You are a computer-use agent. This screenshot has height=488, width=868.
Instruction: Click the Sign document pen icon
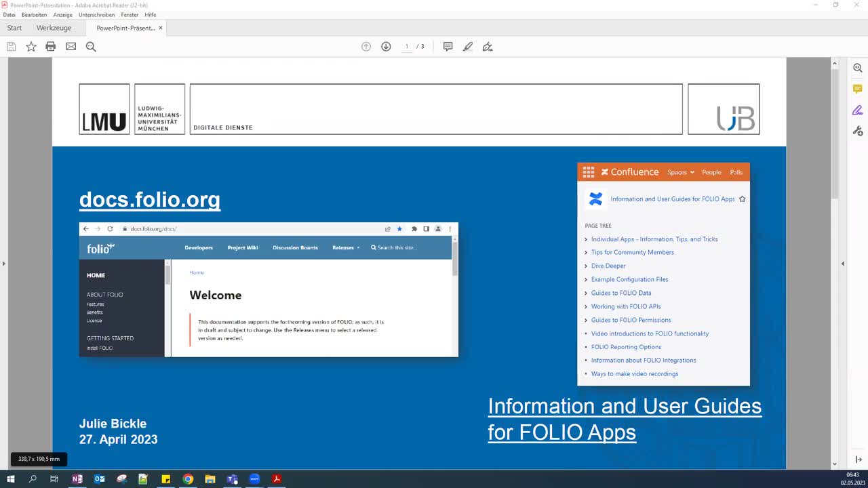click(488, 47)
